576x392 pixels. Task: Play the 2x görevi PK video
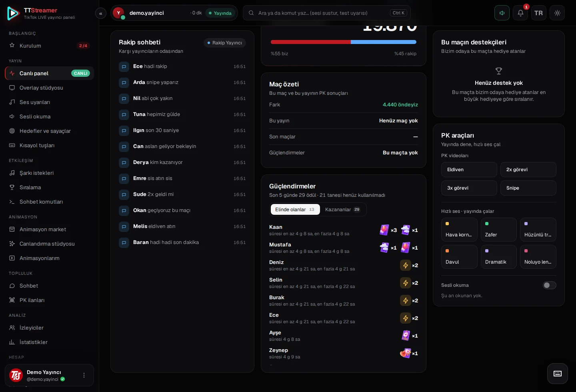coord(528,170)
